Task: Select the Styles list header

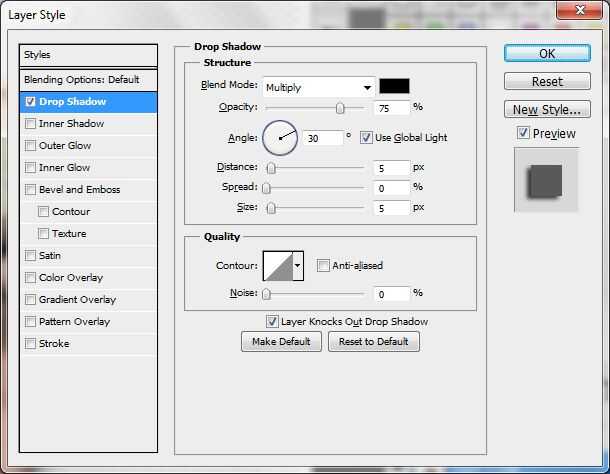Action: pos(88,55)
